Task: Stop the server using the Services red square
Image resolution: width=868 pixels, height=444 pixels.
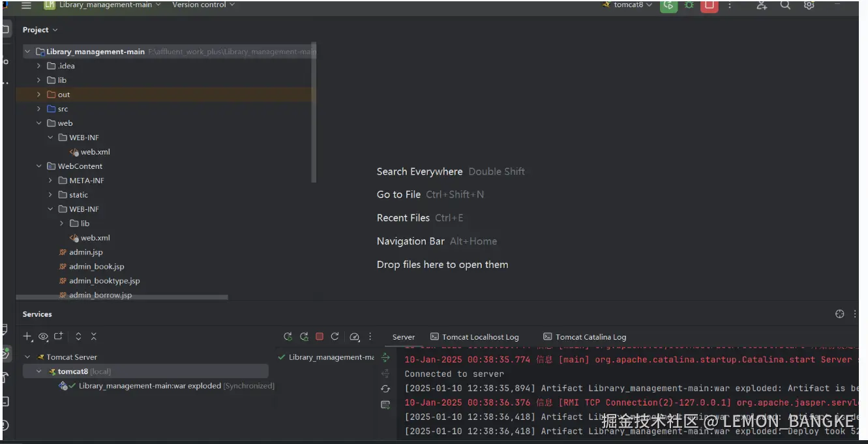Action: click(x=320, y=336)
